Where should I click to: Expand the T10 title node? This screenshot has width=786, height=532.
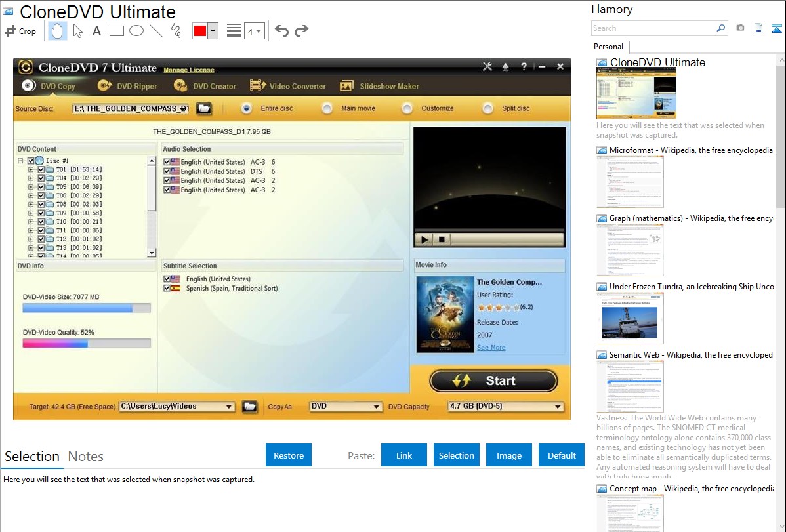coord(31,222)
